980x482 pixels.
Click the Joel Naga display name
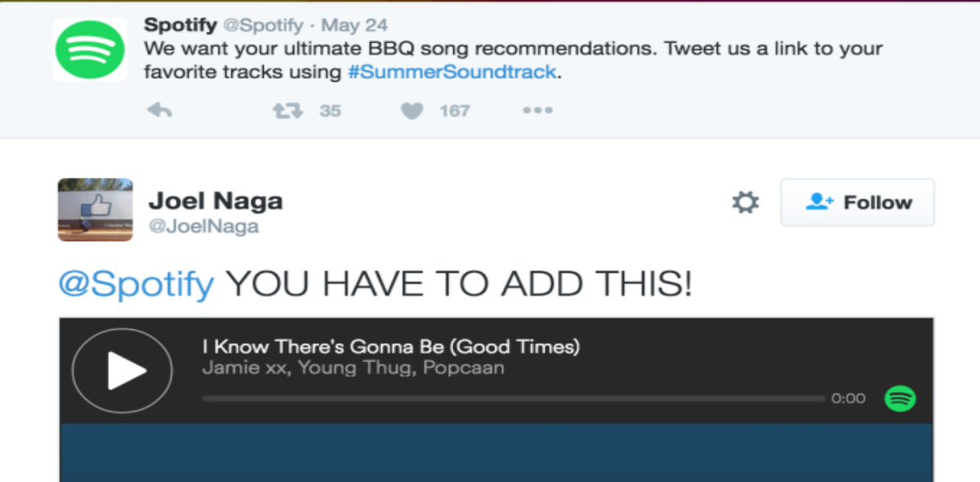coord(216,200)
